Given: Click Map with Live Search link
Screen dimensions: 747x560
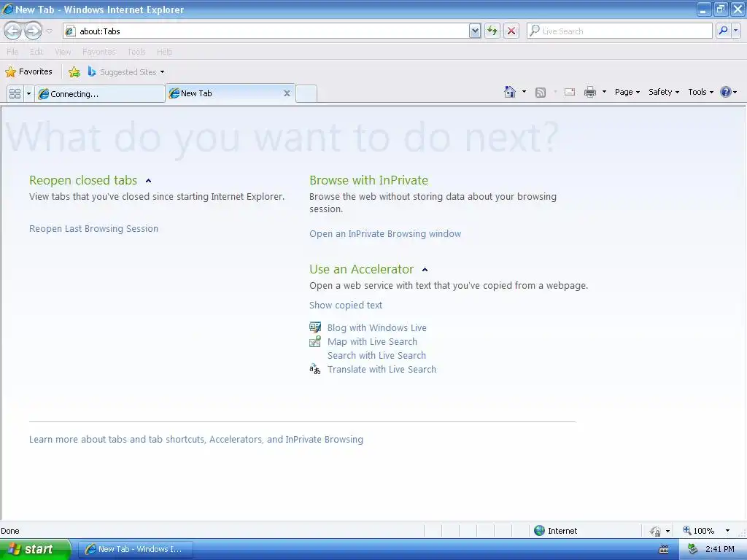Looking at the screenshot, I should point(372,341).
